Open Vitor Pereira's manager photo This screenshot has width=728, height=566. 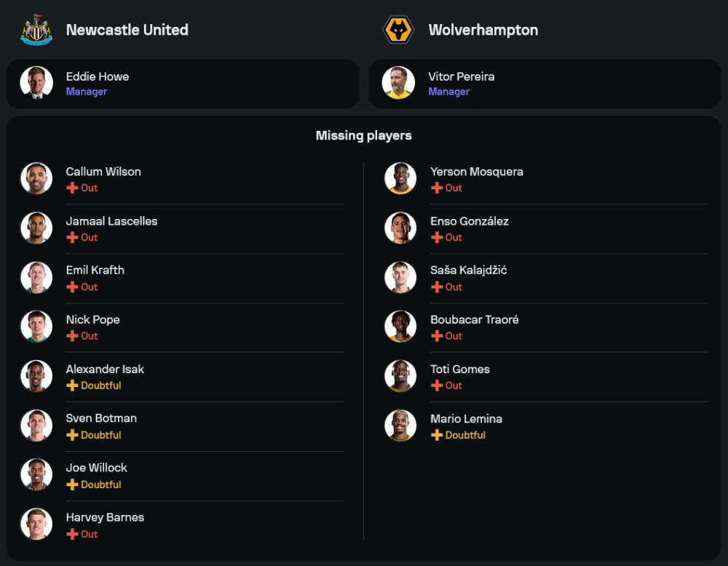pos(398,83)
